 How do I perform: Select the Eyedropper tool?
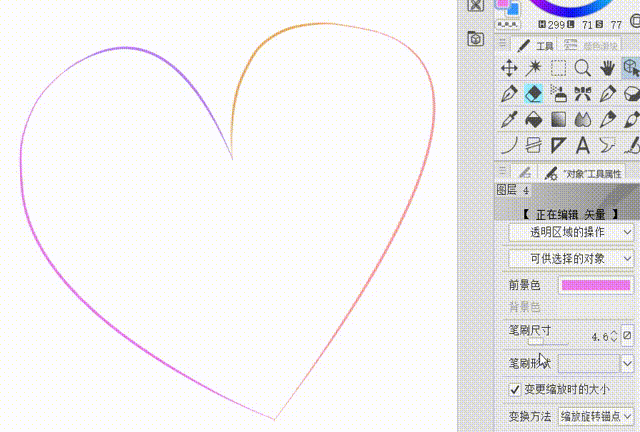pos(509,119)
